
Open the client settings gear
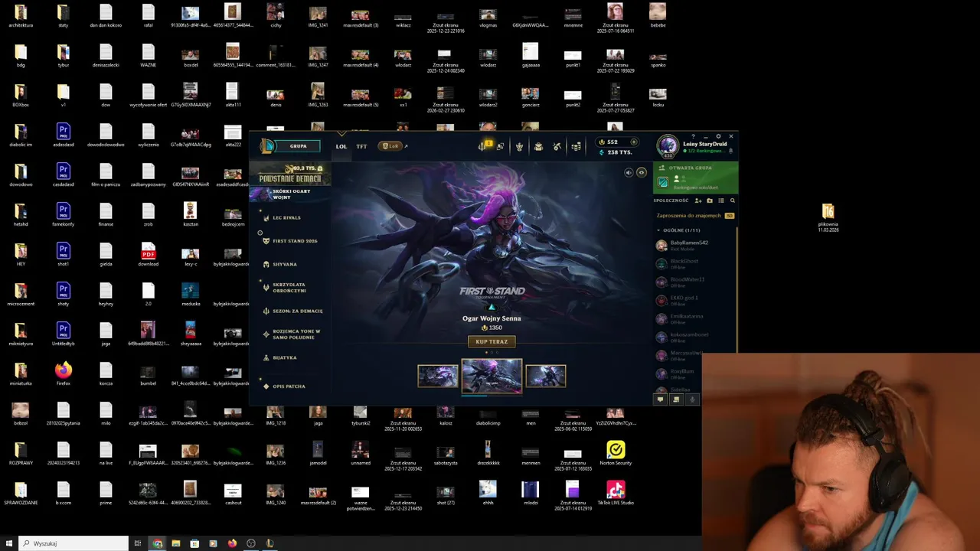tap(718, 136)
